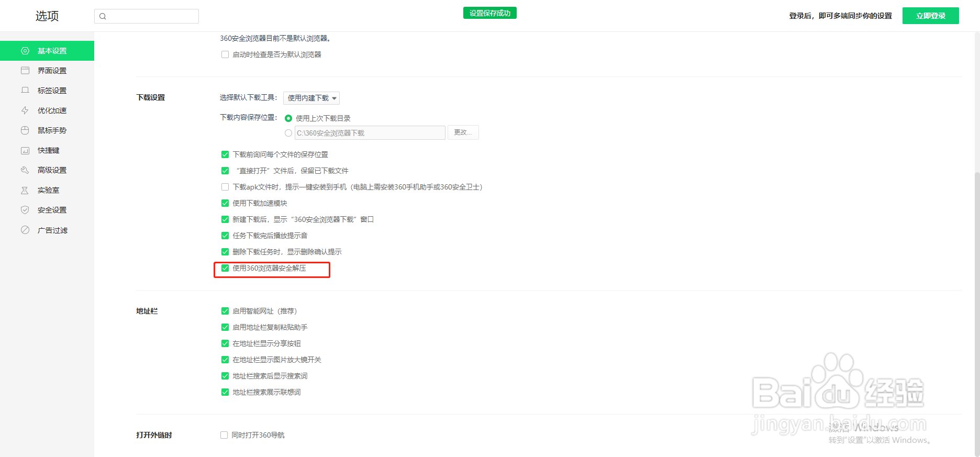Click the C:\360安全浏览器下载 path field
The image size is (980, 457).
[x=370, y=133]
